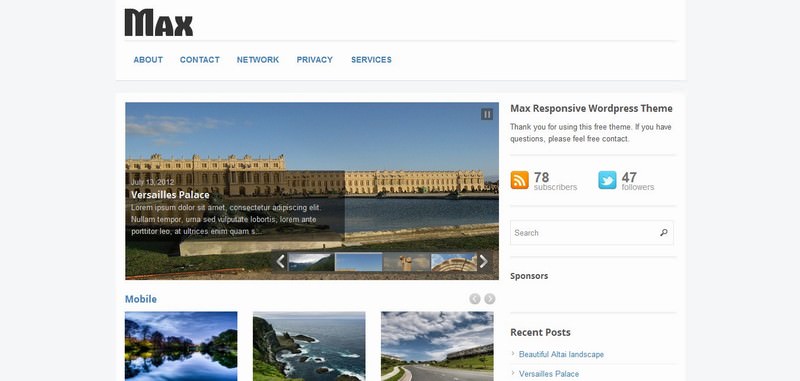The width and height of the screenshot is (800, 381).
Task: Open the Contact menu item
Action: tap(199, 60)
